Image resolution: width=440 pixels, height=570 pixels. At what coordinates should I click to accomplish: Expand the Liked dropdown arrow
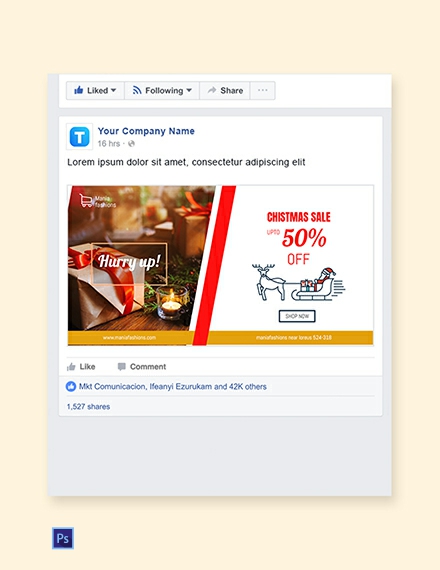click(113, 90)
